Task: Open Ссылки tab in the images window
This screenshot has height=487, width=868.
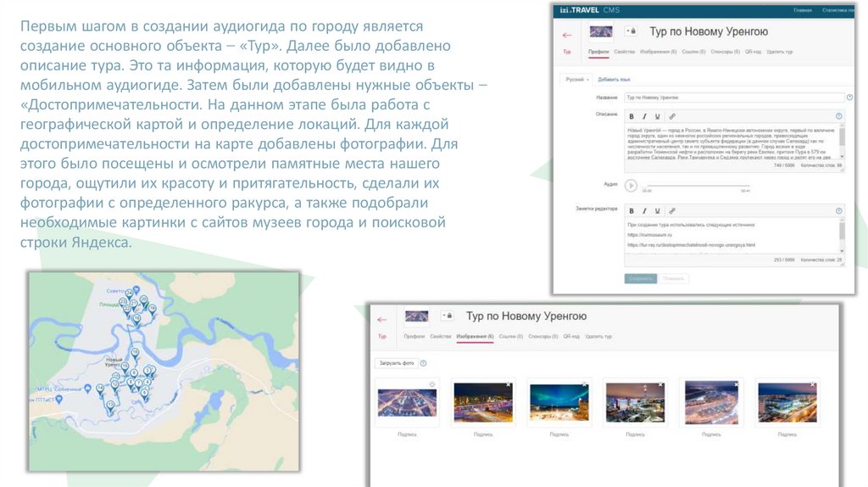Action: click(510, 336)
